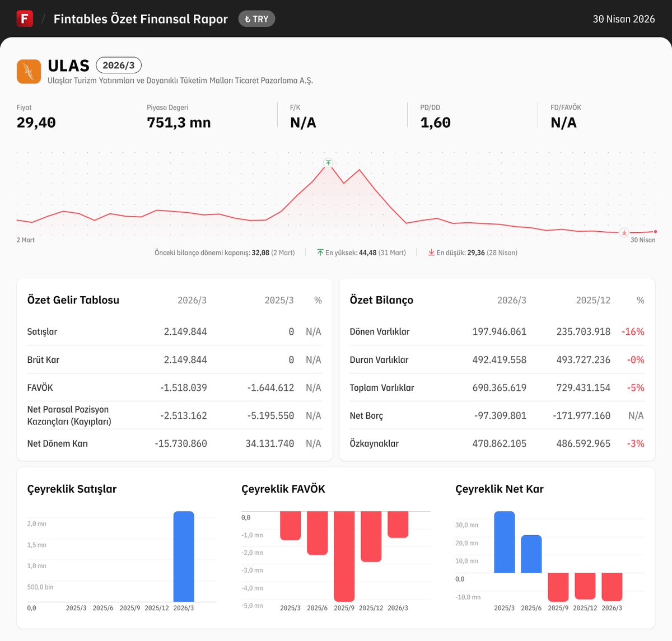This screenshot has height=641, width=672.
Task: Click the 2026/3 period badge
Action: [119, 65]
